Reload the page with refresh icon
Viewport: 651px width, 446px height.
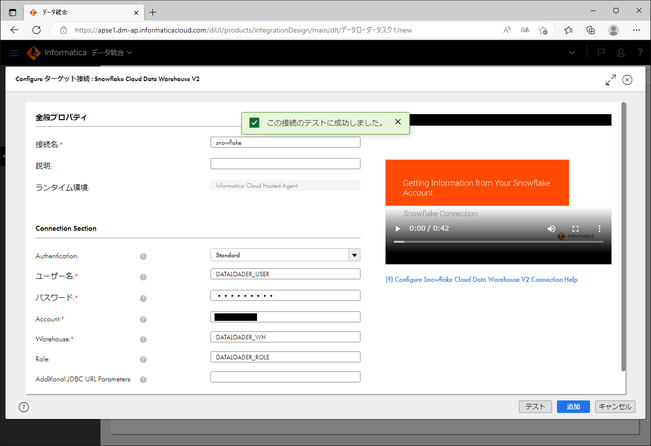pyautogui.click(x=37, y=30)
